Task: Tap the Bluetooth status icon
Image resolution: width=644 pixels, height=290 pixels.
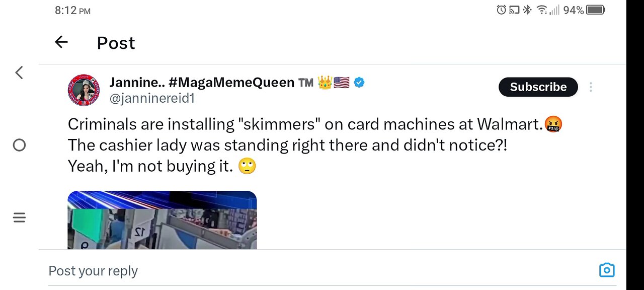Action: [527, 10]
